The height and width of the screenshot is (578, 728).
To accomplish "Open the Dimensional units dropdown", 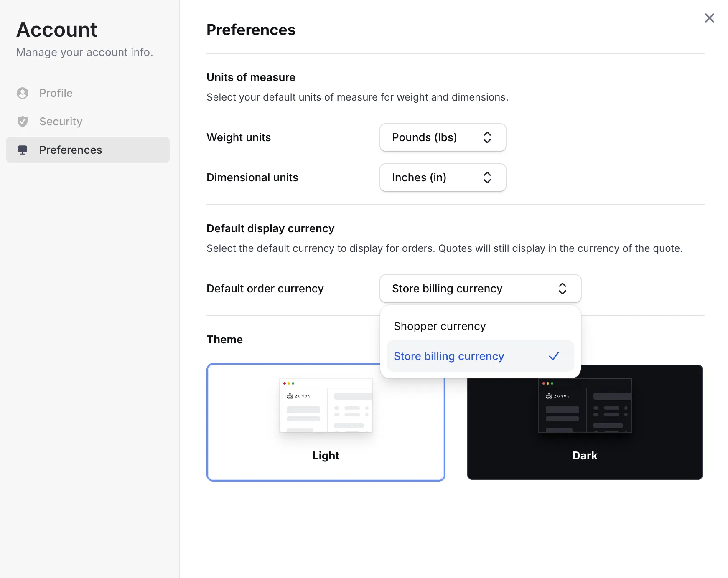I will (x=443, y=177).
